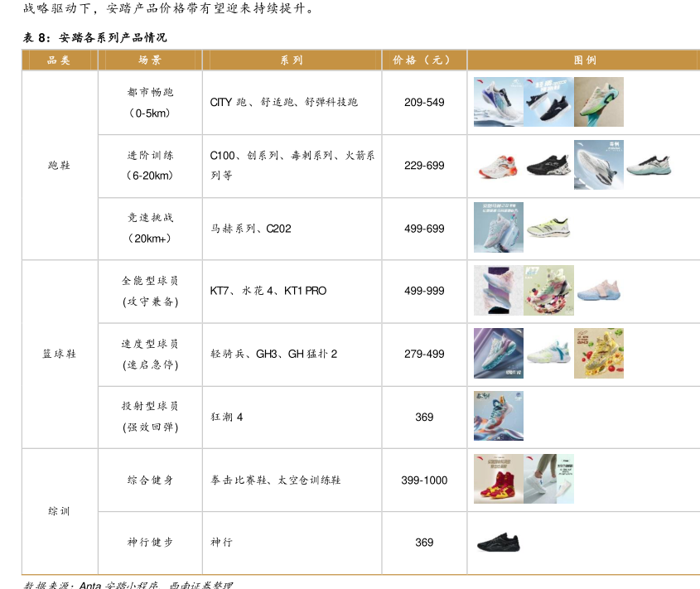Click the 狂潮 4 shoe poster image
Screen dimensions: 700x589
pos(498,416)
